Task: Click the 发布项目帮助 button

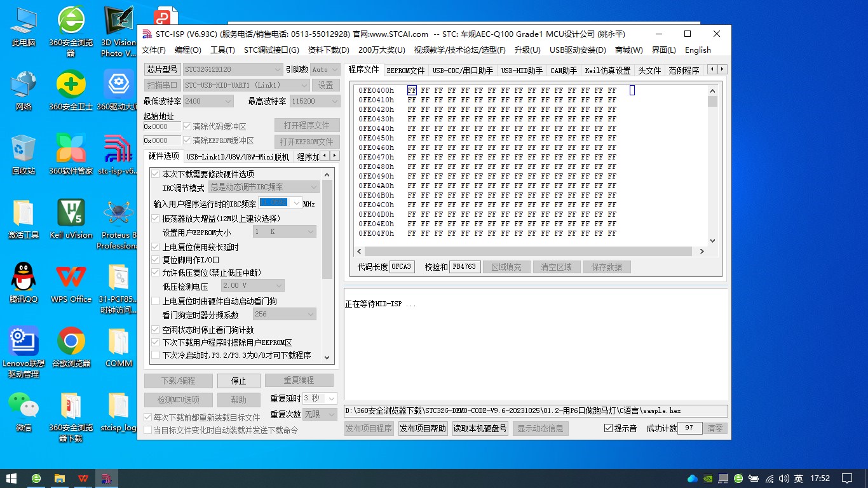Action: pyautogui.click(x=423, y=428)
